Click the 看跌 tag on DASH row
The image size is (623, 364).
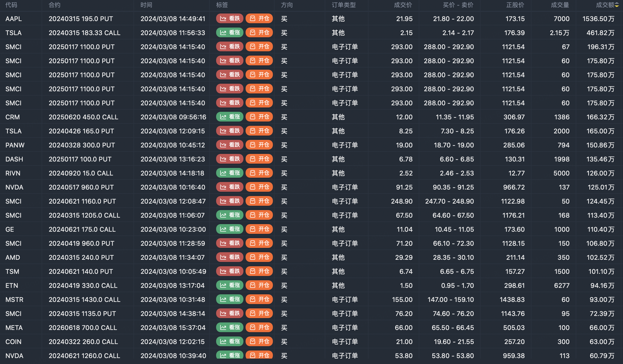230,159
